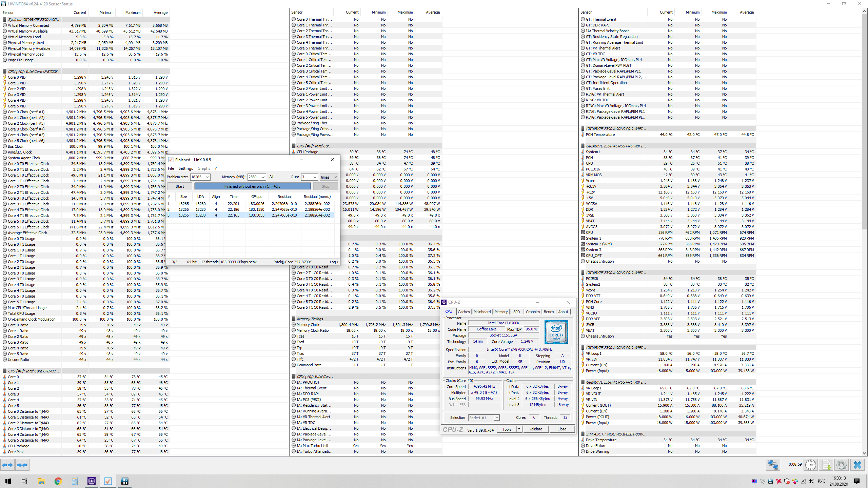The image size is (868, 488).
Task: Click the Validate button in CPU-Z
Action: [535, 429]
